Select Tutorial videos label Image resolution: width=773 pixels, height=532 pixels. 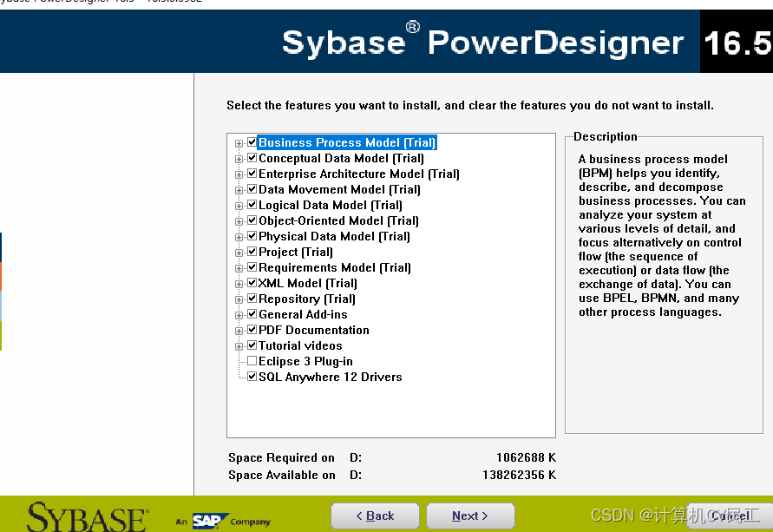coord(300,345)
